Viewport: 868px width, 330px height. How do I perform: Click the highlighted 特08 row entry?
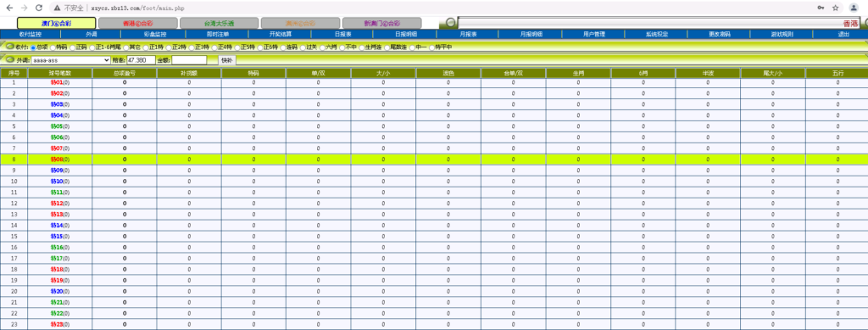tap(60, 159)
